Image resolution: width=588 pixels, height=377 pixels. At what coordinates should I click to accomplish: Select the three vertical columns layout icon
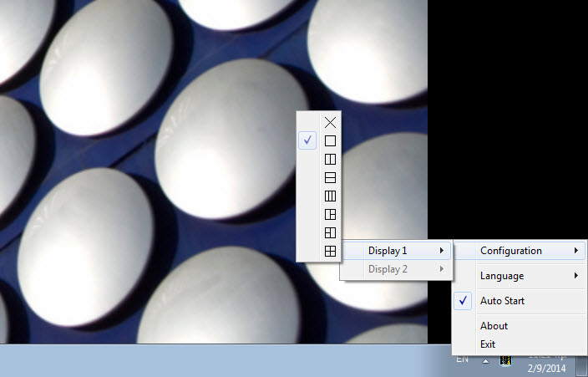(x=330, y=196)
